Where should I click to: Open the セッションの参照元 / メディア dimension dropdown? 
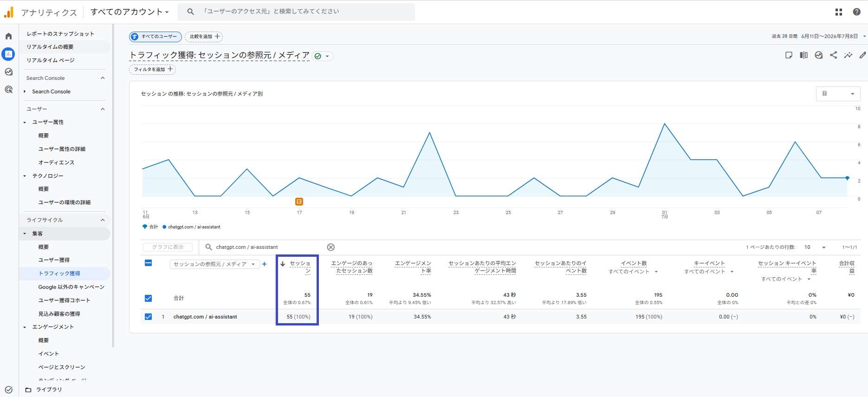point(214,264)
